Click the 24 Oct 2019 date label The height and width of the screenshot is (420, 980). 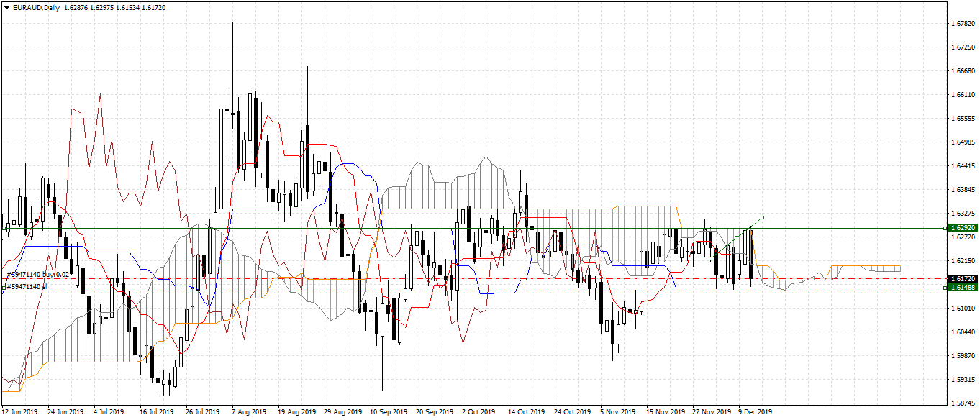click(x=572, y=412)
